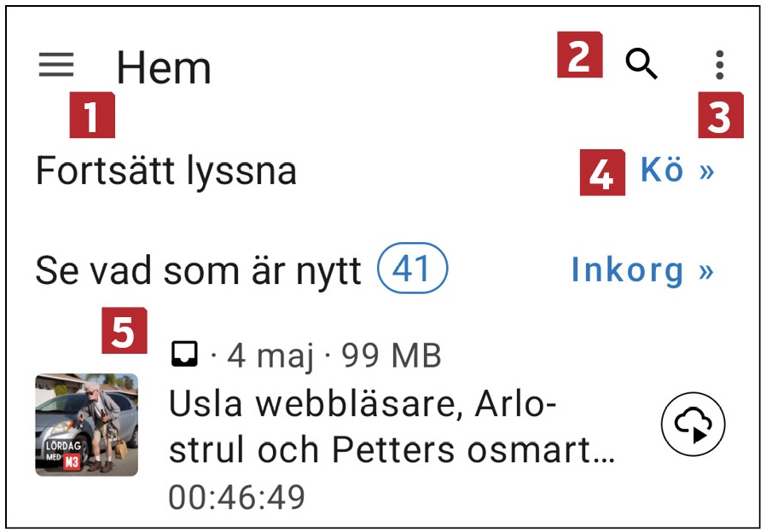
Task: Click the red marker numbered 2
Action: coord(579,55)
